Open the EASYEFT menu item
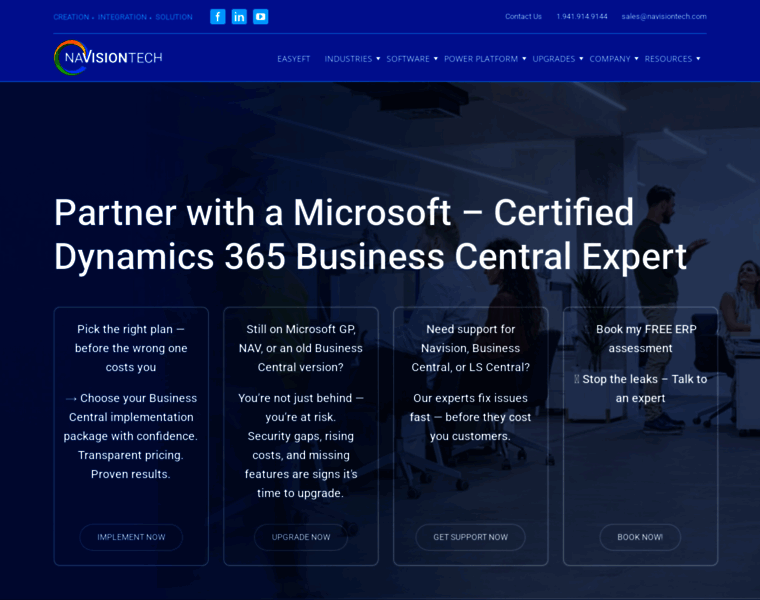Screen dimensions: 760x600 (293, 59)
